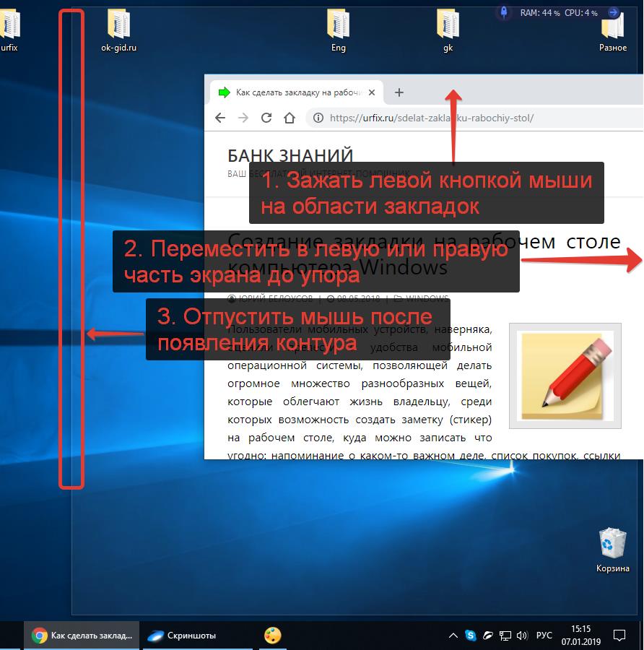View site info icon before URL
Viewport: 644px width, 650px height.
tap(317, 118)
